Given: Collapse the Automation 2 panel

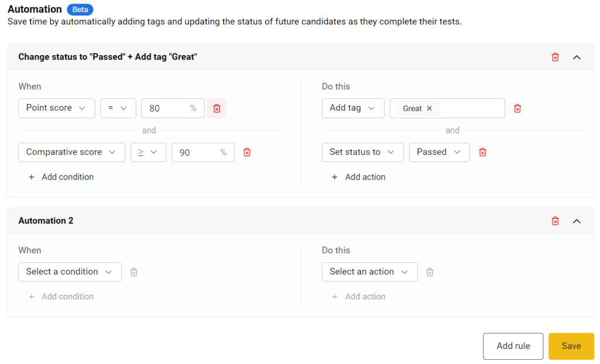Looking at the screenshot, I should pos(577,221).
